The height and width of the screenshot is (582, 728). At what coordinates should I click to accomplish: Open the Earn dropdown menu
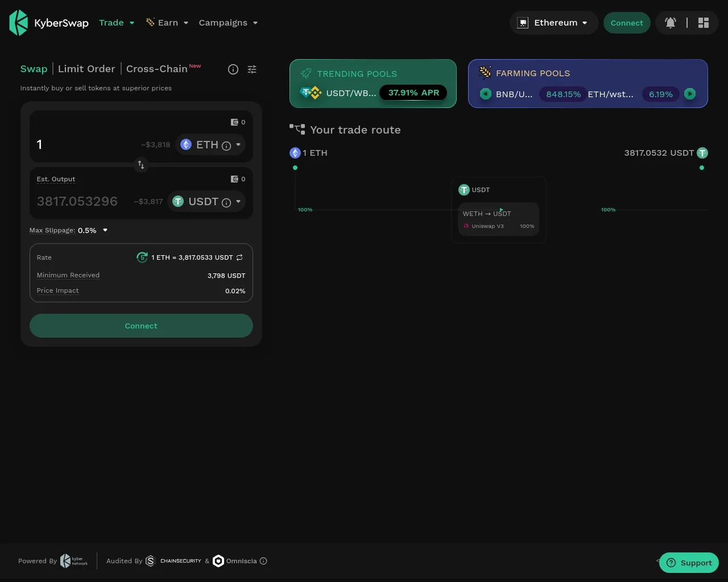pyautogui.click(x=167, y=23)
